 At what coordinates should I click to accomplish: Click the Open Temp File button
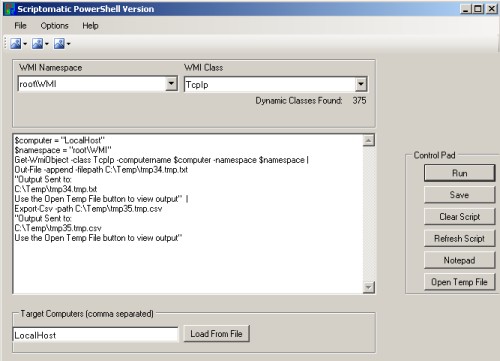(x=459, y=282)
